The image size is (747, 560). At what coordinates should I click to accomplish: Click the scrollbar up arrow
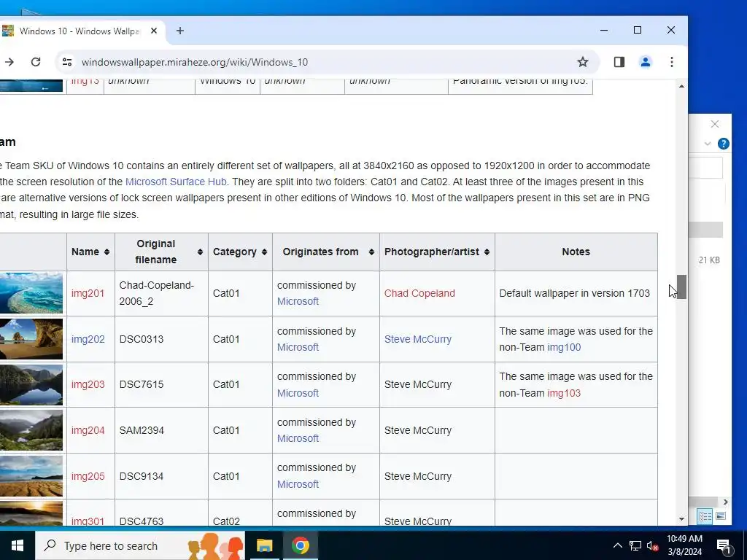(681, 86)
